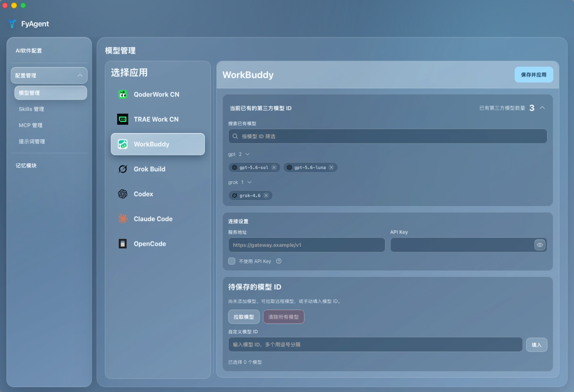Click the macOS green fullscreen window button
Screen dimensions: 574x392
tap(23, 5)
